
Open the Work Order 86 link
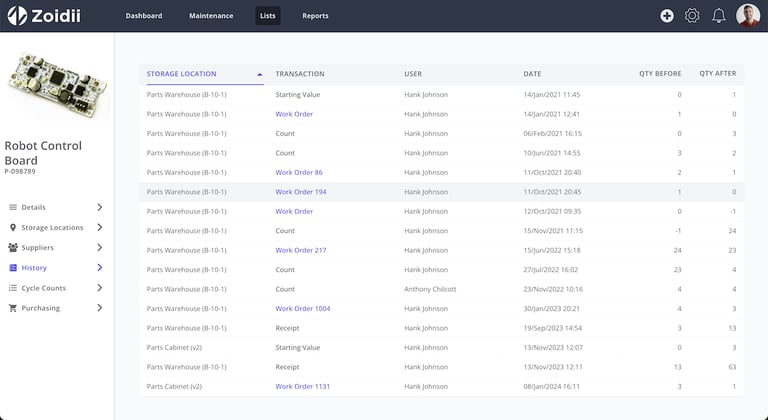click(299, 173)
